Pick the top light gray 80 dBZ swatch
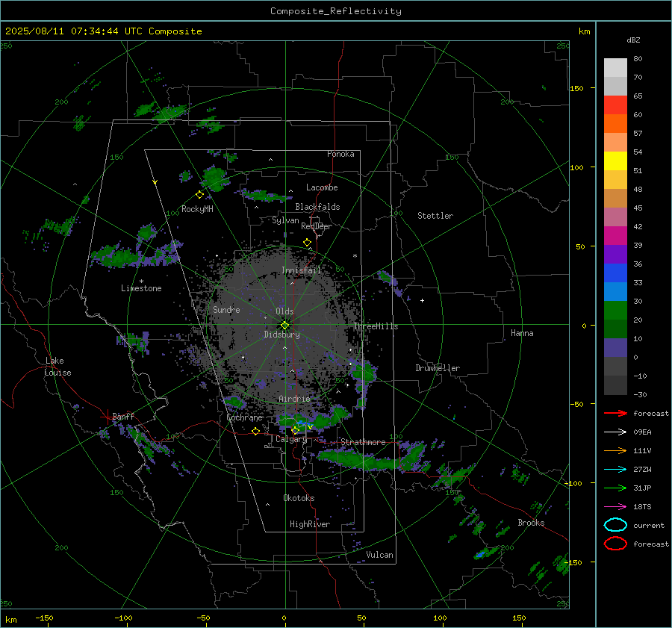This screenshot has width=672, height=628. (x=615, y=68)
